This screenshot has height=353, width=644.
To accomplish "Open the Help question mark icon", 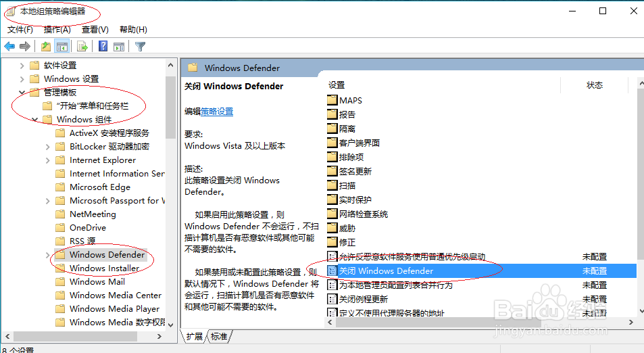I will coord(103,47).
